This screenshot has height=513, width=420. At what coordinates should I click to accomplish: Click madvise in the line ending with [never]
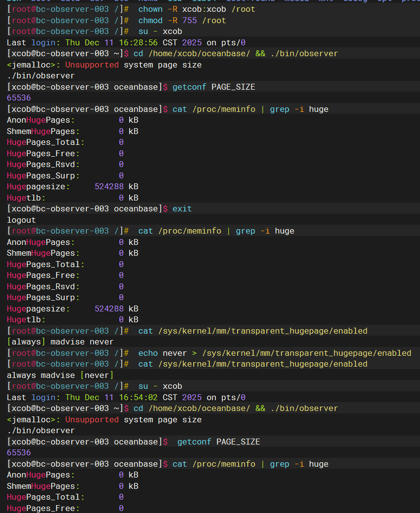click(x=58, y=375)
